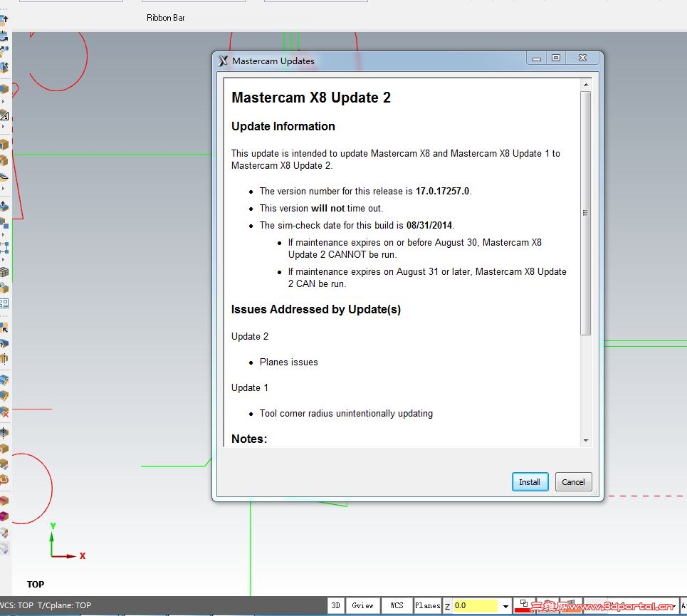Click the connected blue nodes icon
This screenshot has height=616, width=687.
tap(4, 248)
